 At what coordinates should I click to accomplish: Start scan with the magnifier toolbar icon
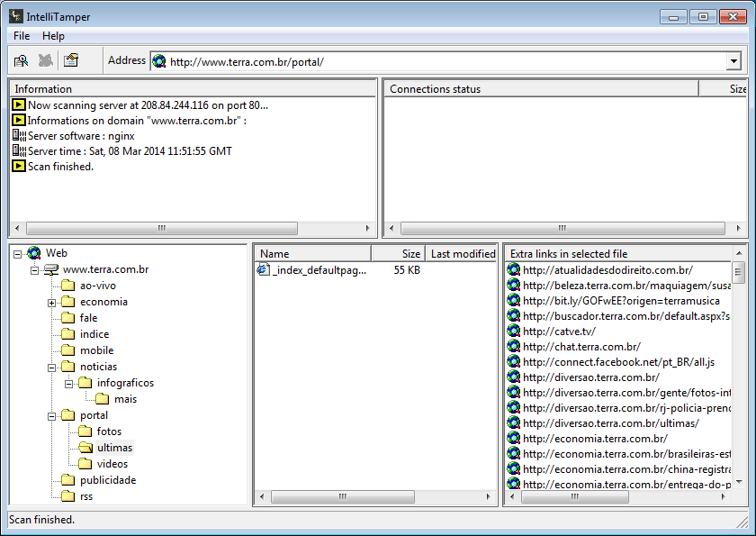pos(21,60)
